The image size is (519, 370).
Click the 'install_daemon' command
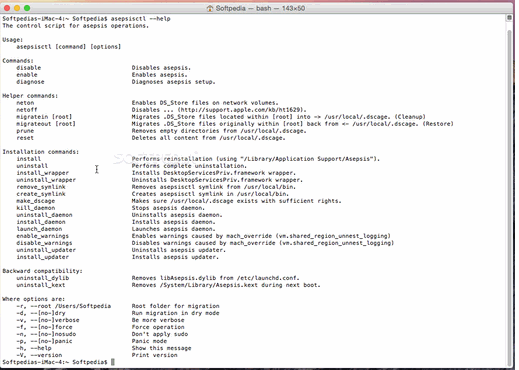[x=41, y=222]
